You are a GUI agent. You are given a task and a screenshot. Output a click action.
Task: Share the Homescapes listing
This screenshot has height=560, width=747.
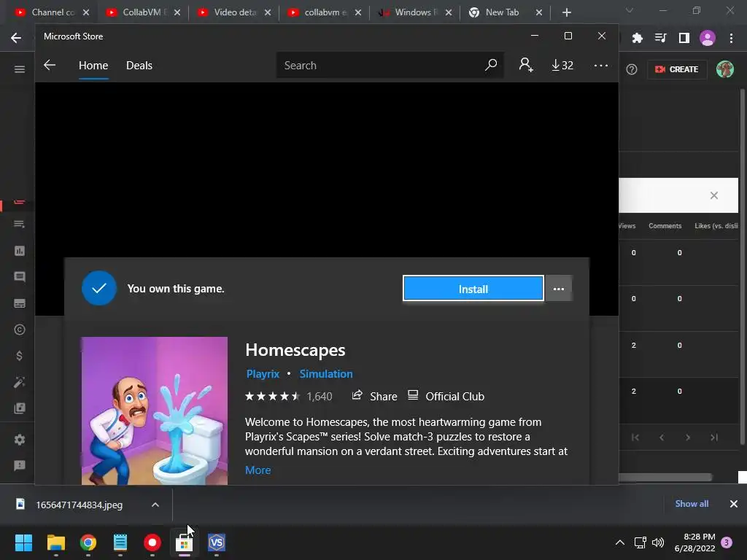[374, 396]
